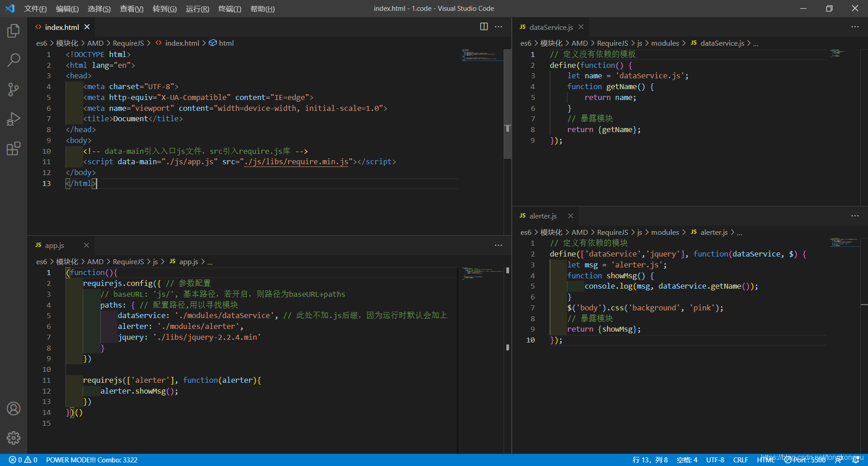The width and height of the screenshot is (868, 466).
Task: Select the index.html editor tab
Action: (x=62, y=27)
